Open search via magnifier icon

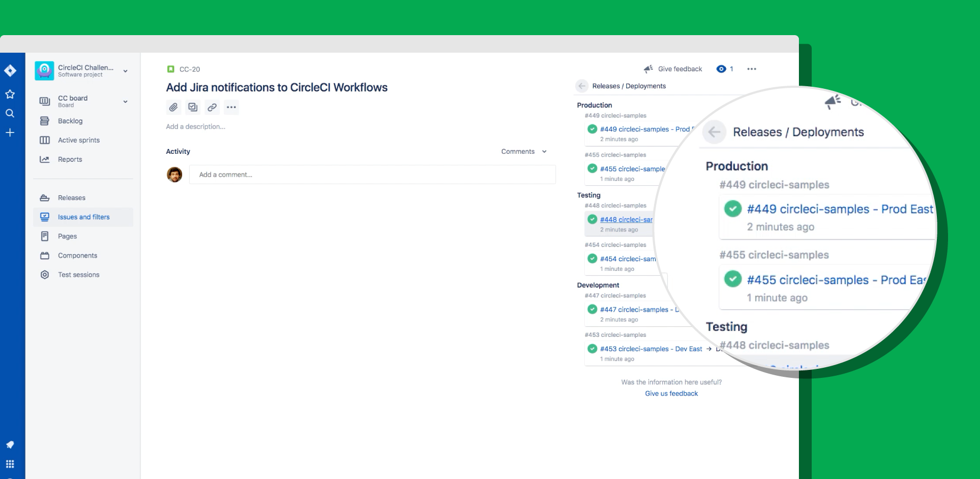[x=10, y=113]
